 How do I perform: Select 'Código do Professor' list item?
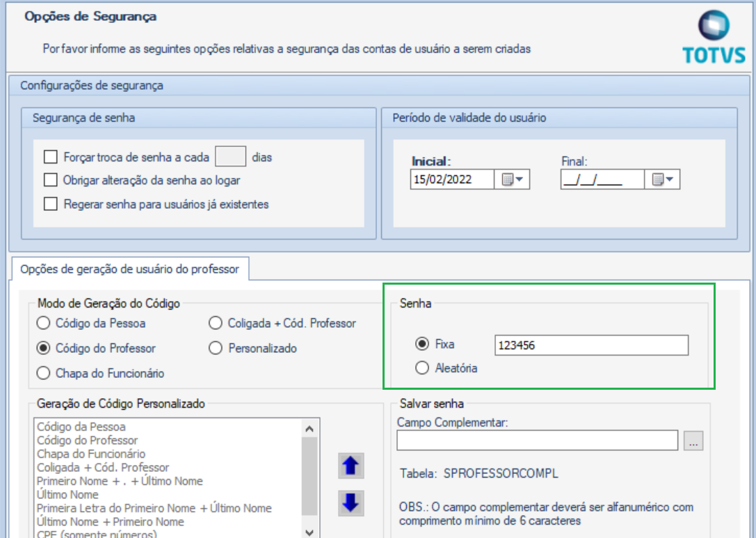(87, 440)
